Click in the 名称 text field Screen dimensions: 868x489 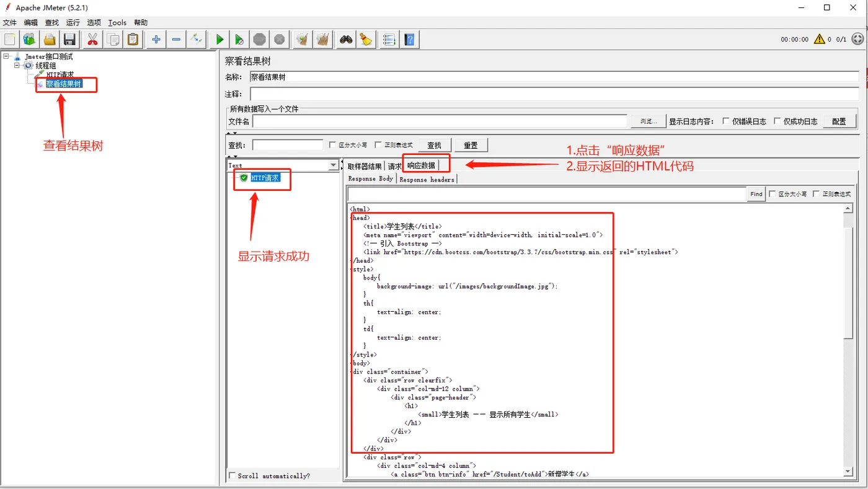click(554, 77)
